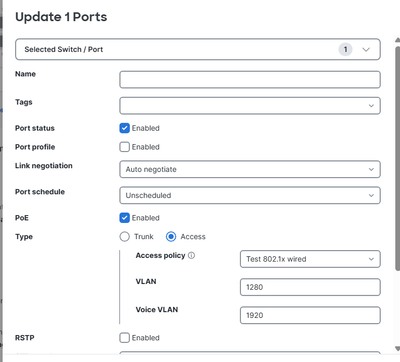Open the Tags dropdown
Image resolution: width=400 pixels, height=362 pixels.
click(x=250, y=106)
